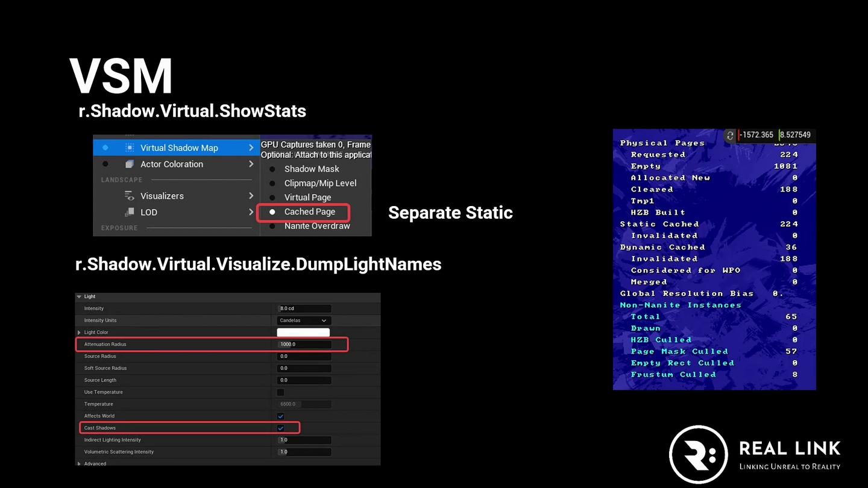Click the Indirect Lighting Intensity field
Image resolution: width=868 pixels, height=488 pixels.
point(304,440)
